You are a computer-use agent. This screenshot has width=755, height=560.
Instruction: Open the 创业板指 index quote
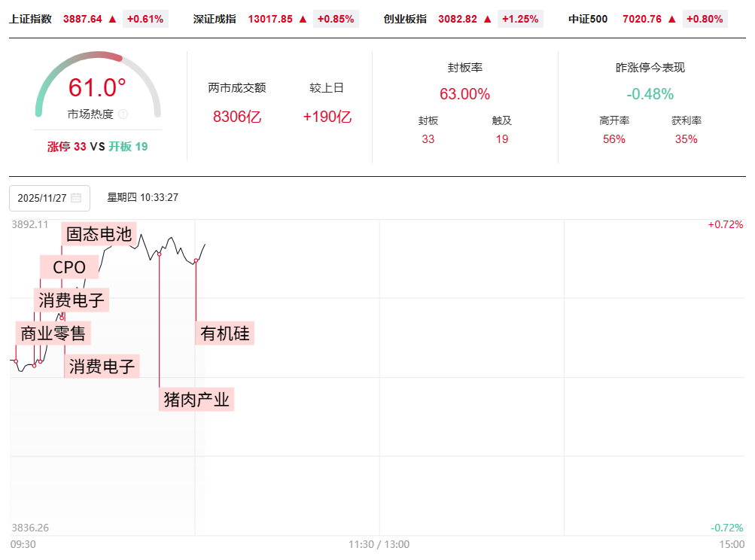405,19
